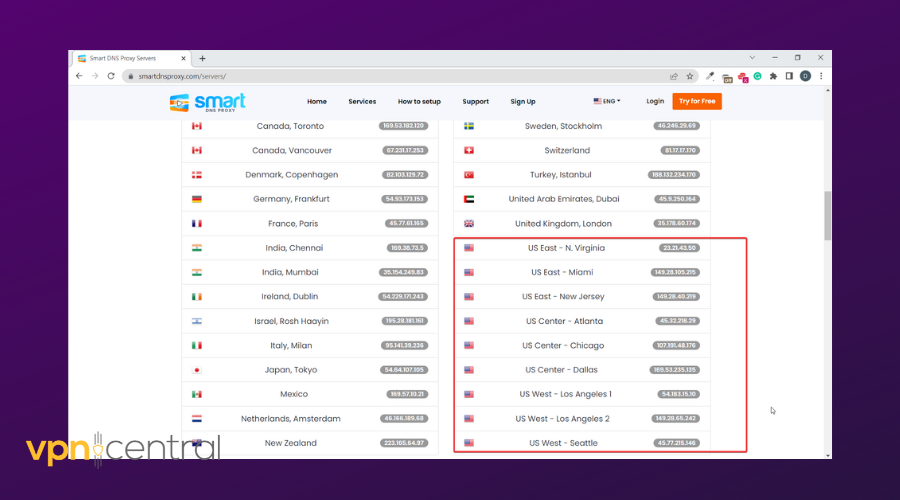Image resolution: width=900 pixels, height=500 pixels.
Task: Toggle the browser side panel icon
Action: pyautogui.click(x=789, y=76)
